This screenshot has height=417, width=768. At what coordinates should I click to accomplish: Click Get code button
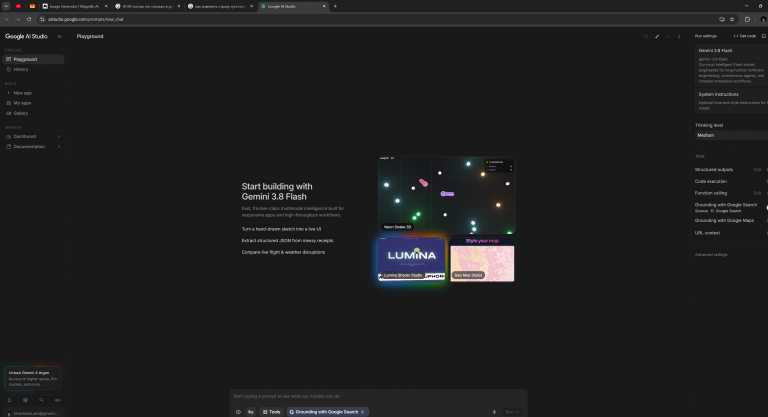click(x=744, y=36)
